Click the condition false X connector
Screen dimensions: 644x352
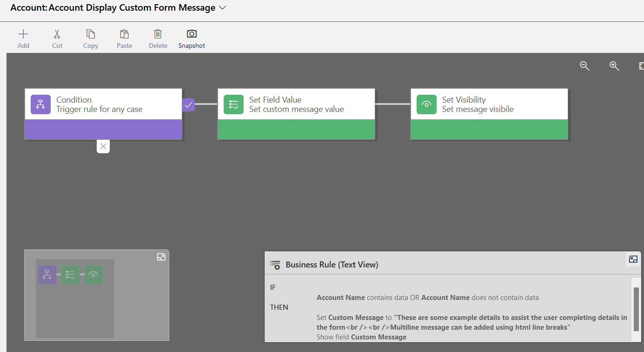coord(103,146)
